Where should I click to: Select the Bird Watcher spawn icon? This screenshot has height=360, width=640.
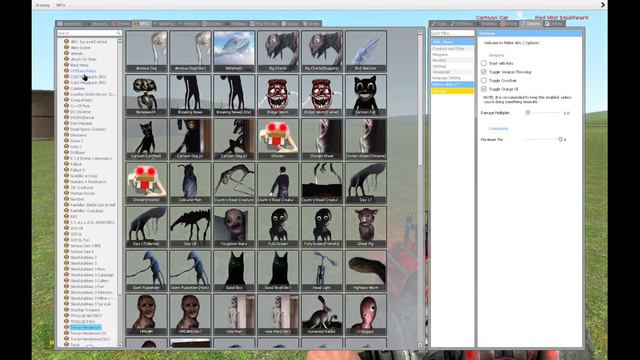[366, 51]
